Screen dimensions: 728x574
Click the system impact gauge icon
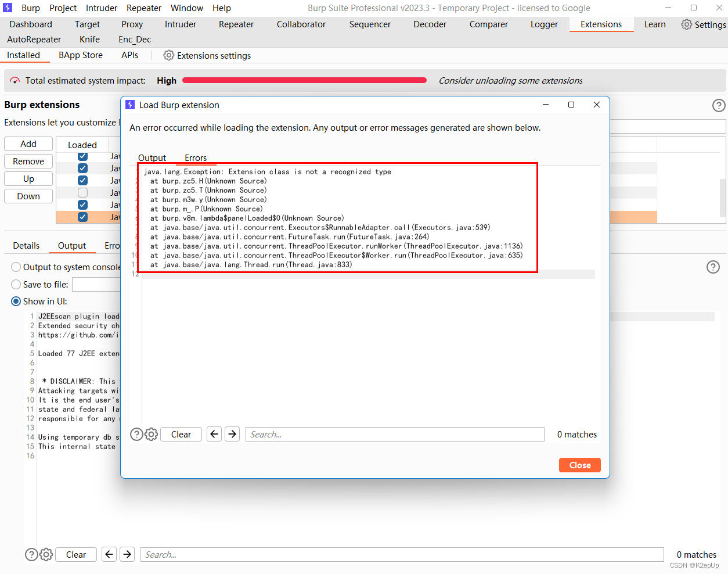(x=15, y=81)
